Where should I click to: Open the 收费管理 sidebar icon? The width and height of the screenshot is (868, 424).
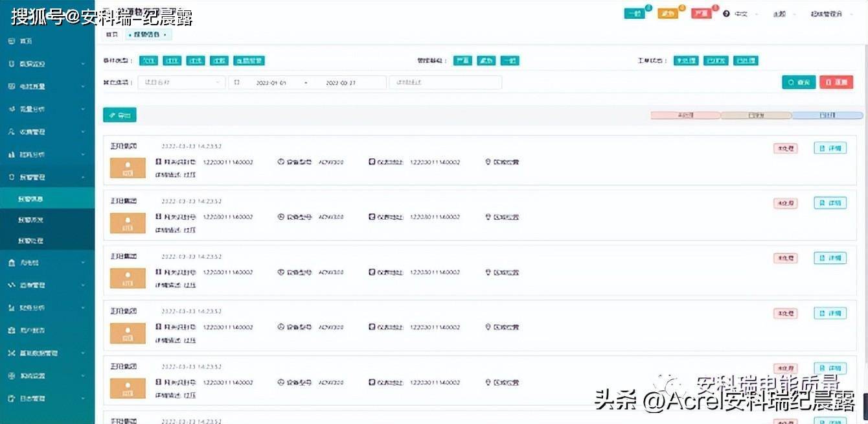coord(10,132)
